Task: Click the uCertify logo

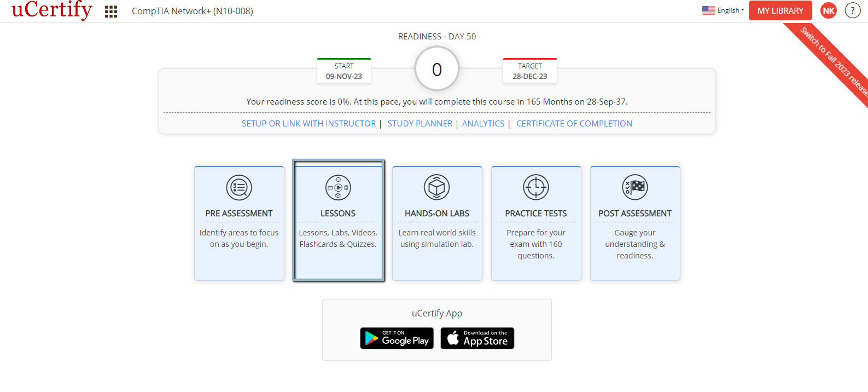Action: [52, 10]
